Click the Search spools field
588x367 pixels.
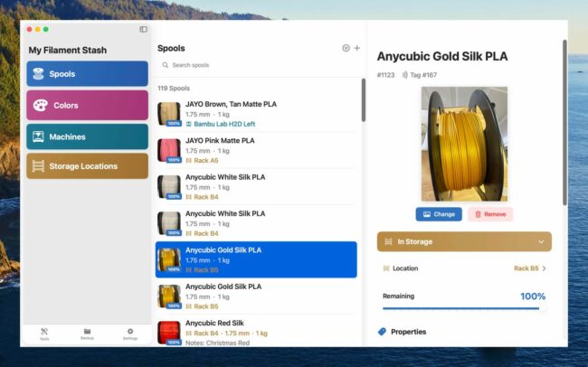point(258,65)
